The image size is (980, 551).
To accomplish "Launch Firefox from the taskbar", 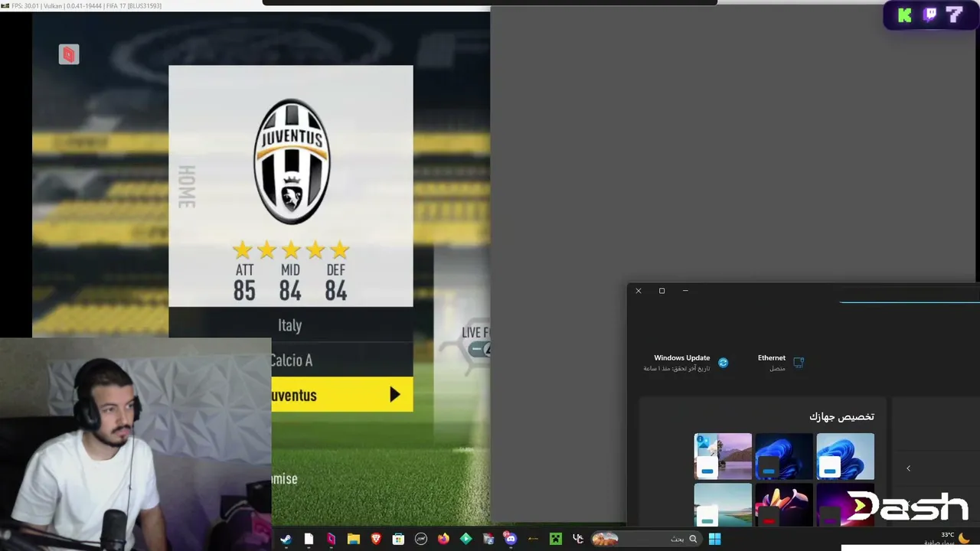I will [x=443, y=539].
